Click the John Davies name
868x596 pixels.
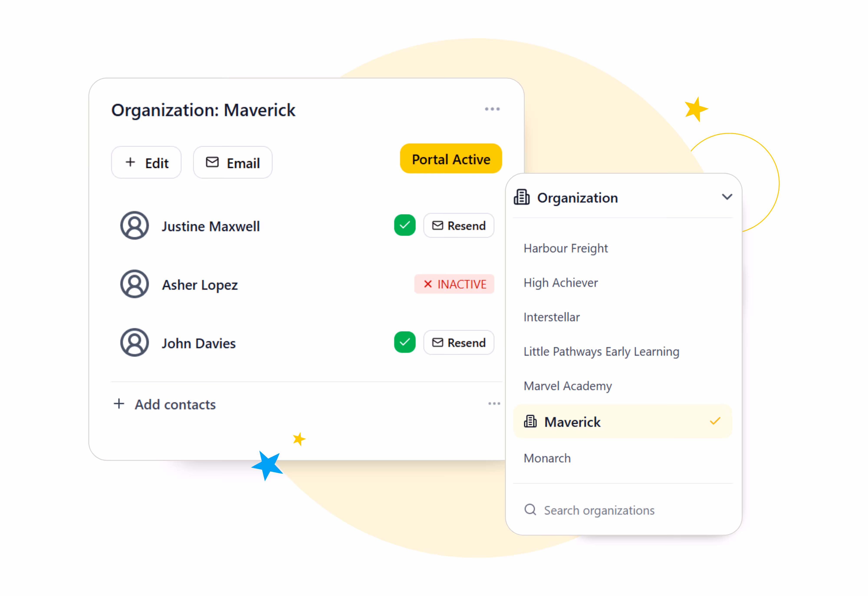point(199,344)
